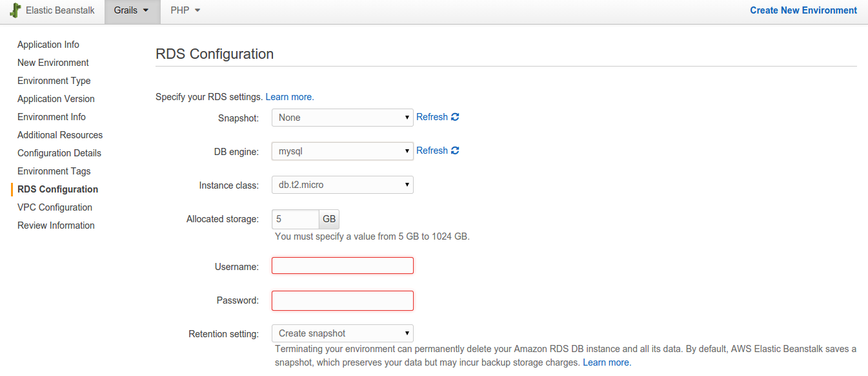Open the Learn more link about snapshots
Screen dimensions: 868x376
(x=607, y=362)
